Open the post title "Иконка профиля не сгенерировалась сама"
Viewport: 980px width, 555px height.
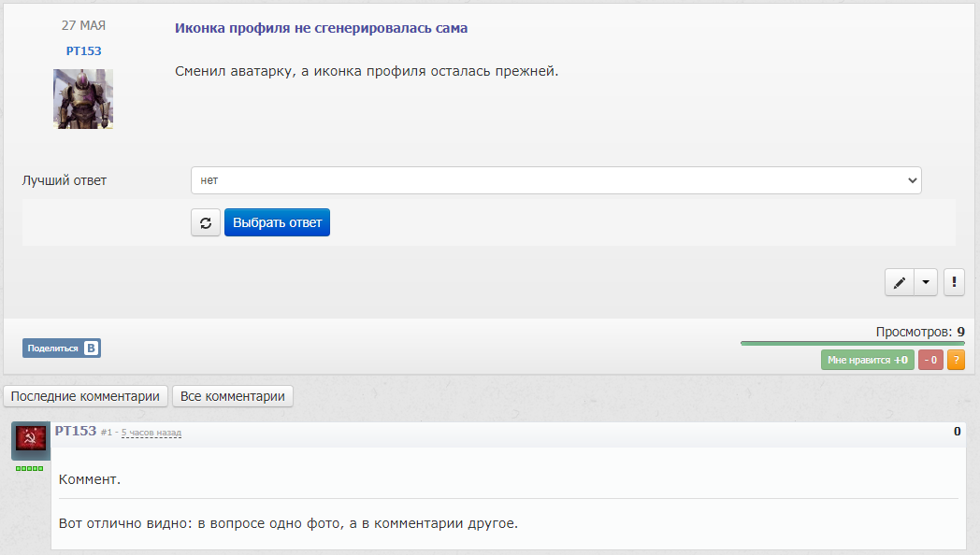[x=321, y=28]
